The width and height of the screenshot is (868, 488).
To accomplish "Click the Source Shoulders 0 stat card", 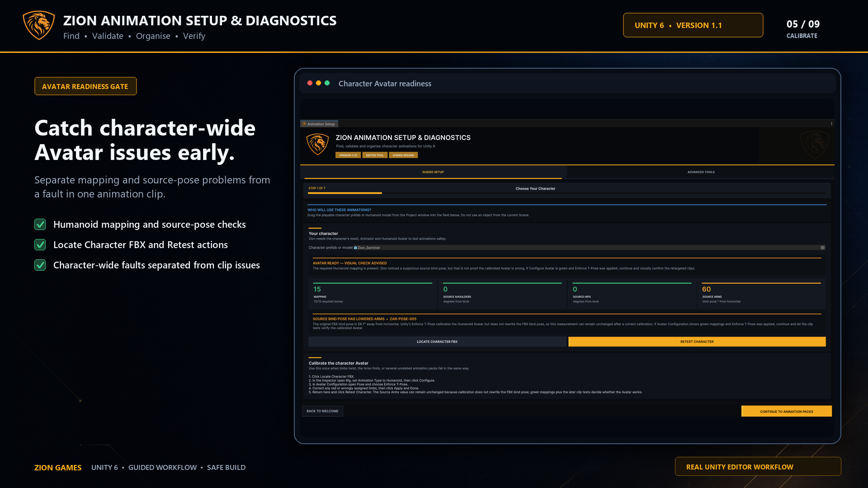I will tap(502, 294).
